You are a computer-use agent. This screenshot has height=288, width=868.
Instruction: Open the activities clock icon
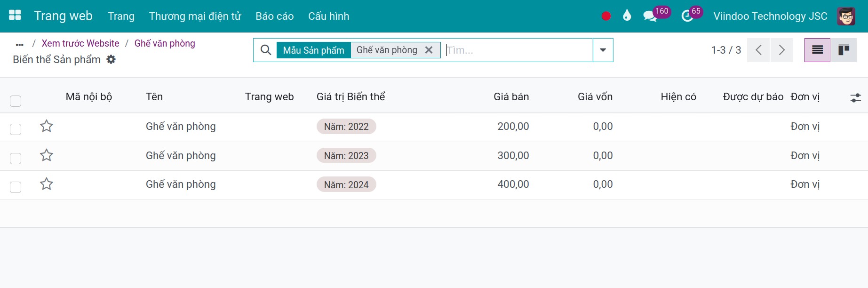pyautogui.click(x=687, y=16)
